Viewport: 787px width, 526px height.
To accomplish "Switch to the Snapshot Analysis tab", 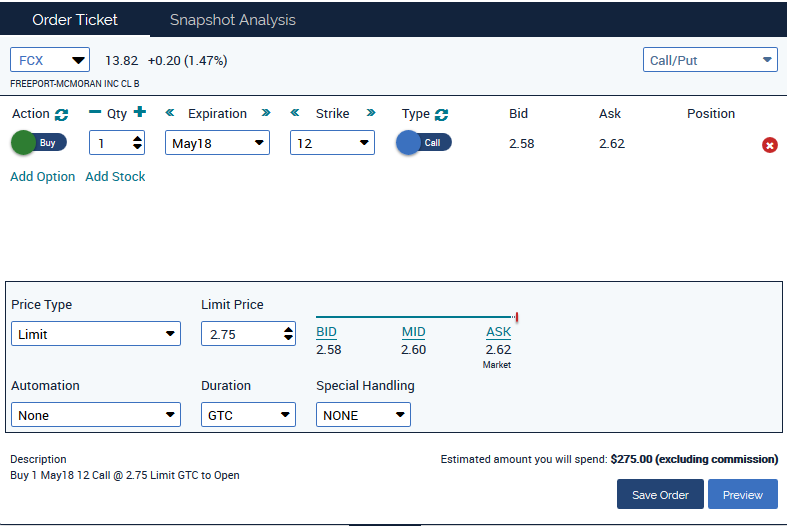I will [232, 20].
